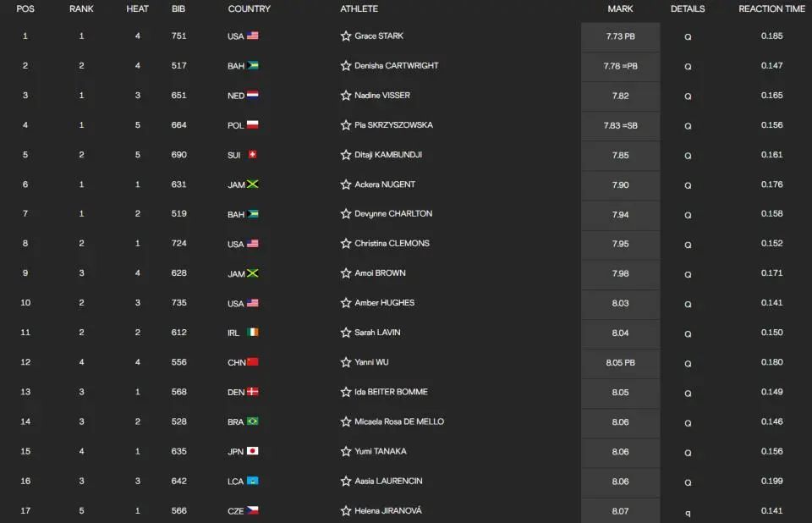Favorite Devynne CHARLTON via star icon
The width and height of the screenshot is (812, 523).
346,213
